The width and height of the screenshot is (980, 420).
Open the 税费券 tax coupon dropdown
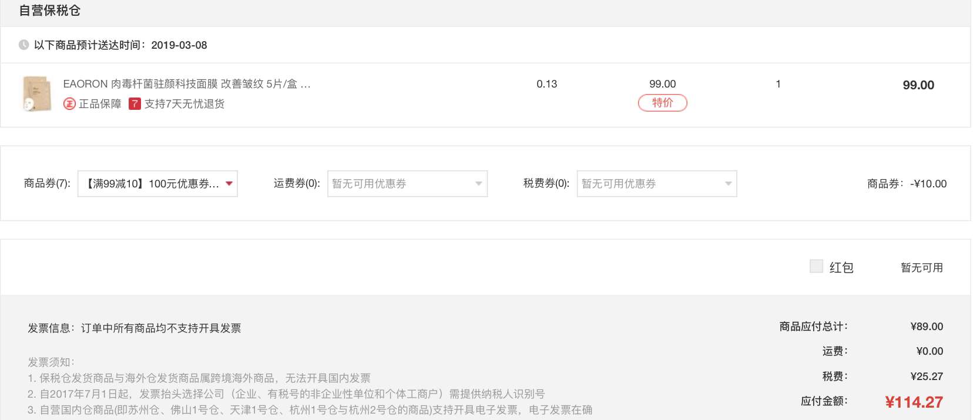tap(657, 184)
